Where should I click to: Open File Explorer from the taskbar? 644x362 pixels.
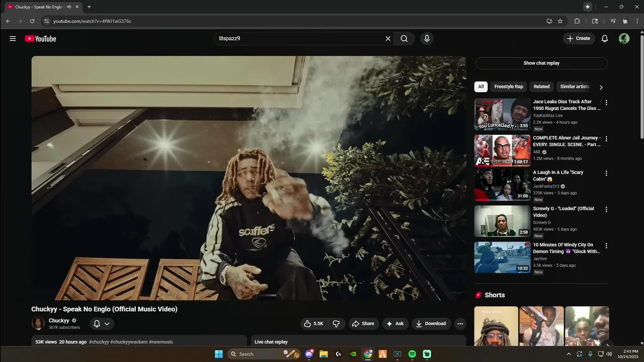(x=324, y=354)
